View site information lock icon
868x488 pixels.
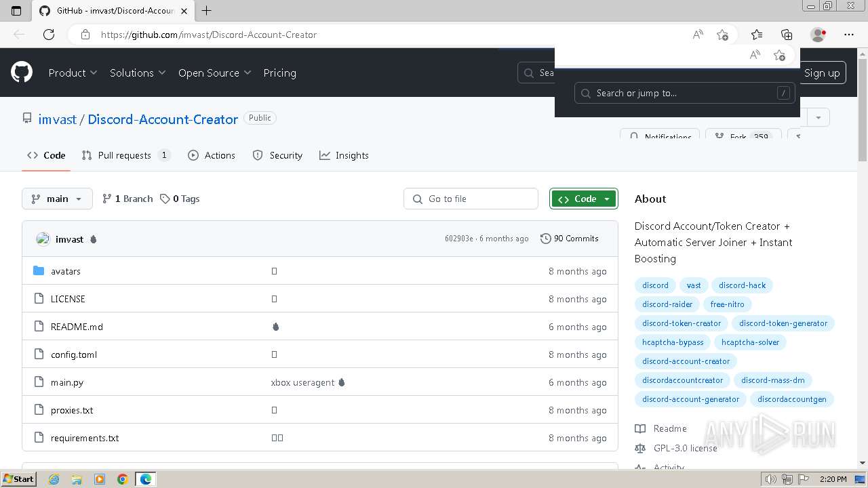85,35
